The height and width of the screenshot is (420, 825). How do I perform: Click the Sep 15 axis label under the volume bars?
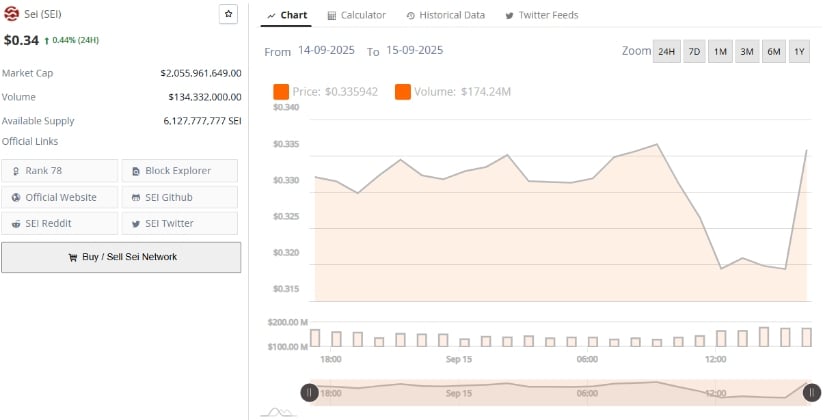tap(459, 359)
